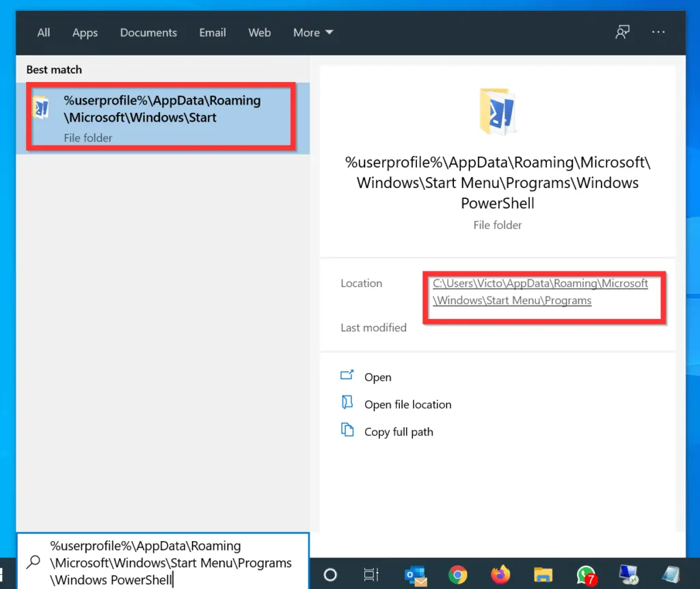This screenshot has height=589, width=700.
Task: Open Task View from the taskbar
Action: tap(371, 575)
